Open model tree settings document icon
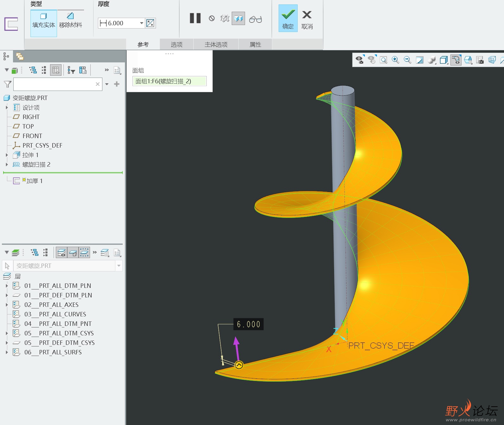 click(x=117, y=70)
